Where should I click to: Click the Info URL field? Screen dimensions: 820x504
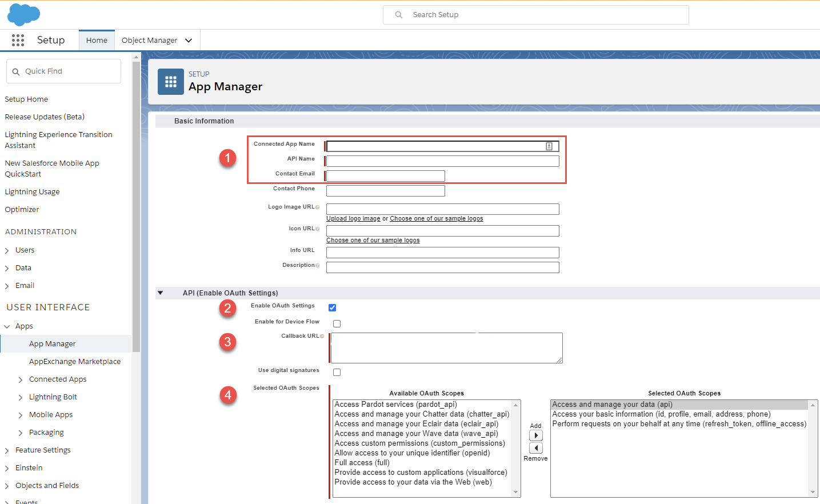(442, 253)
